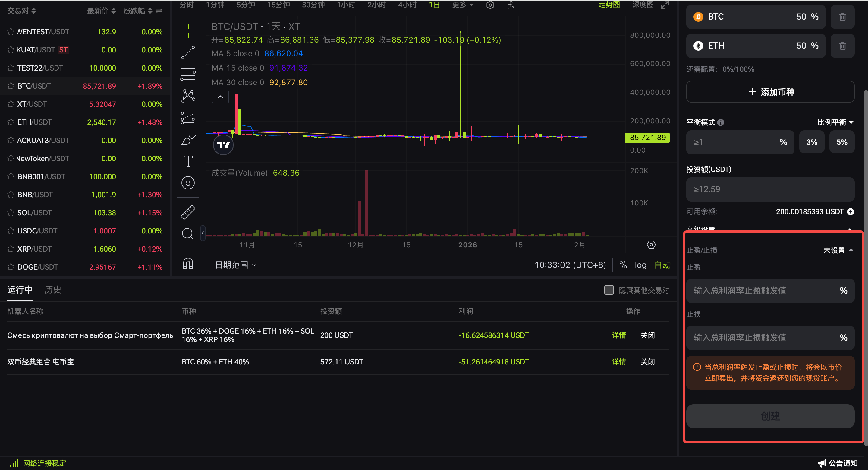The height and width of the screenshot is (470, 868).
Task: Sort by 最新价 latest price column
Action: click(102, 11)
